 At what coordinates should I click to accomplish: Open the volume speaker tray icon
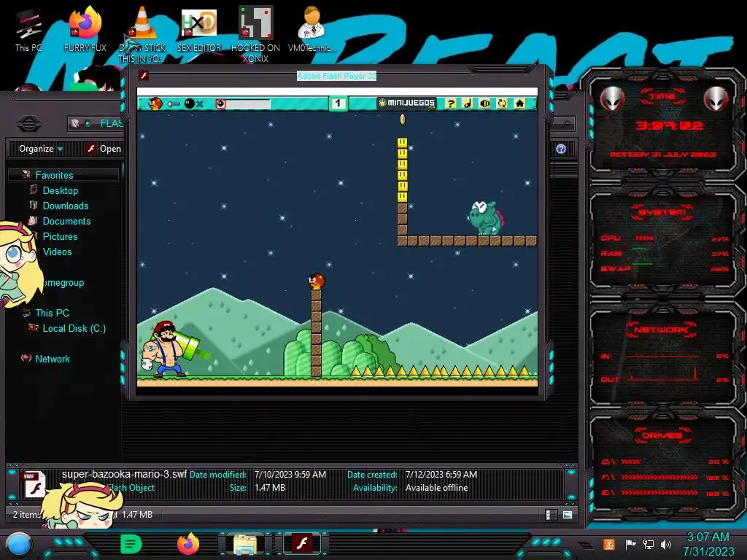click(666, 544)
